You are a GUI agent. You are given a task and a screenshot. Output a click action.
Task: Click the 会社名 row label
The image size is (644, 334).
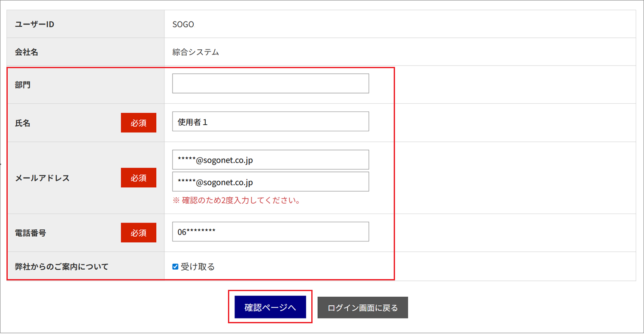[x=27, y=52]
